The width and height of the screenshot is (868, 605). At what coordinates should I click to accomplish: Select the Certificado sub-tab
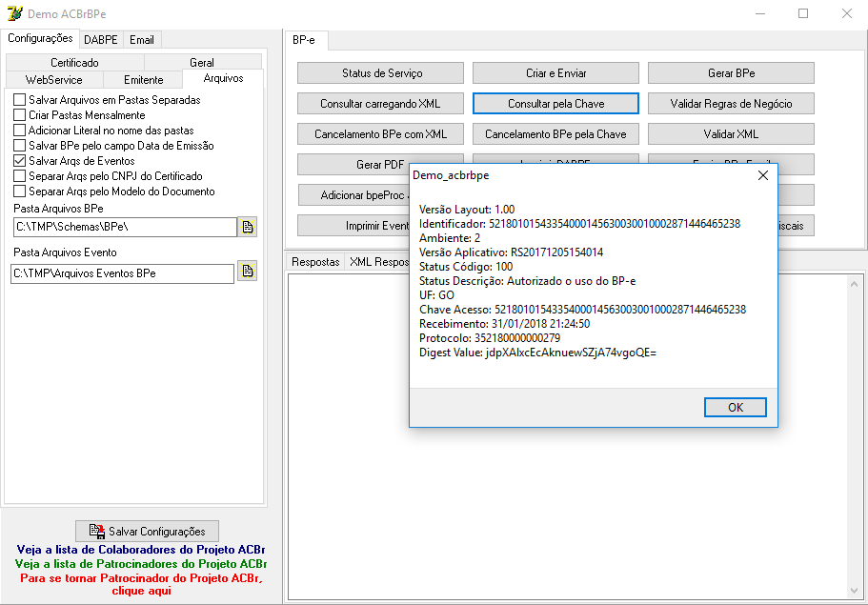click(74, 63)
